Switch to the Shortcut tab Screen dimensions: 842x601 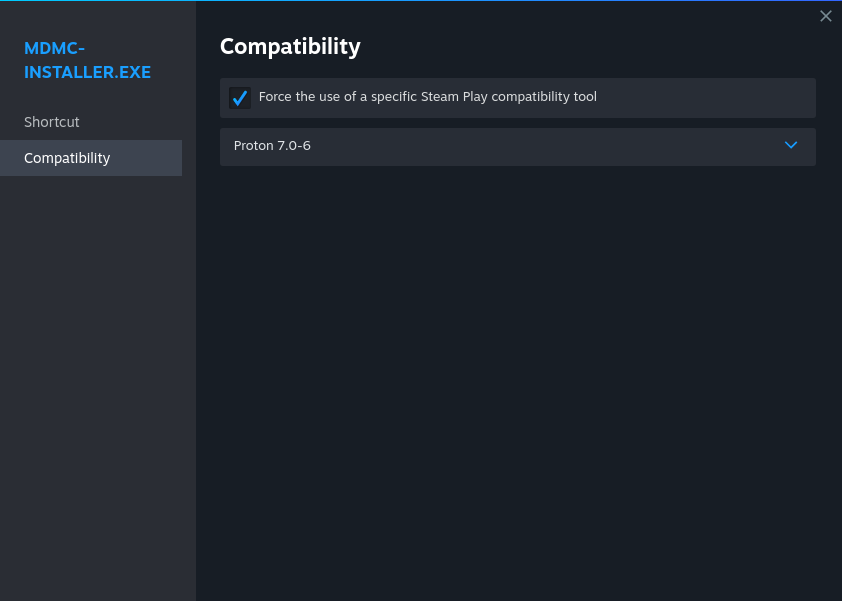click(52, 122)
